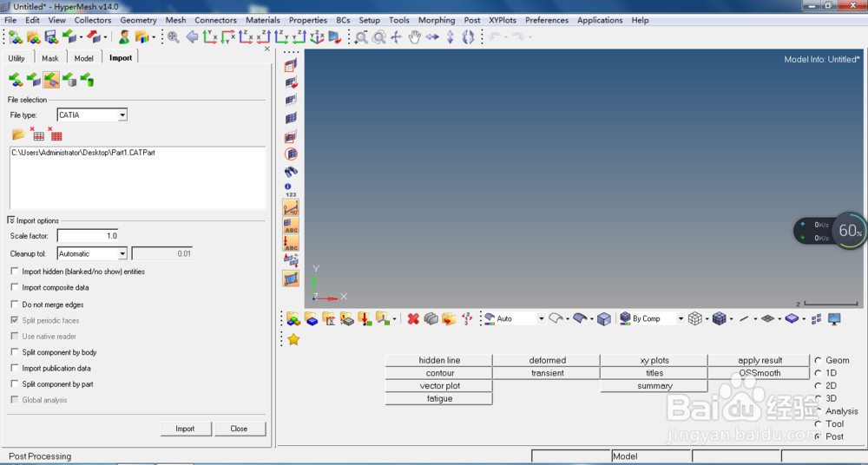
Task: Click the zoom fit model magnifier icon
Action: [x=174, y=37]
